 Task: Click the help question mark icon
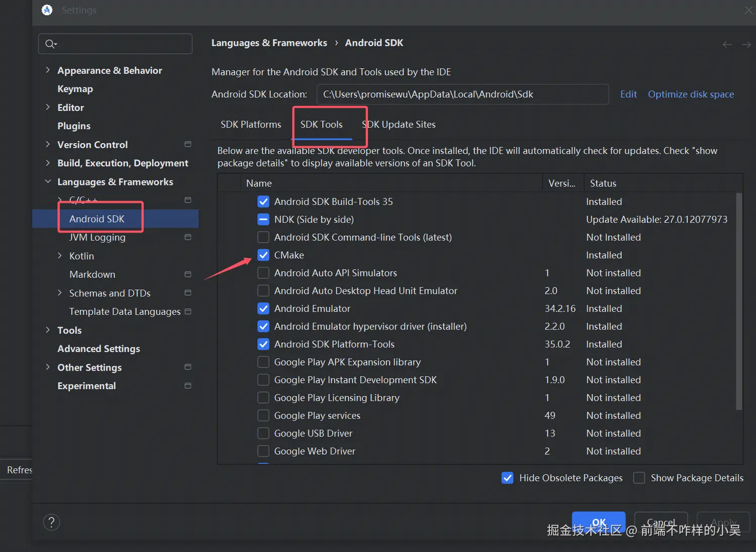[x=51, y=522]
